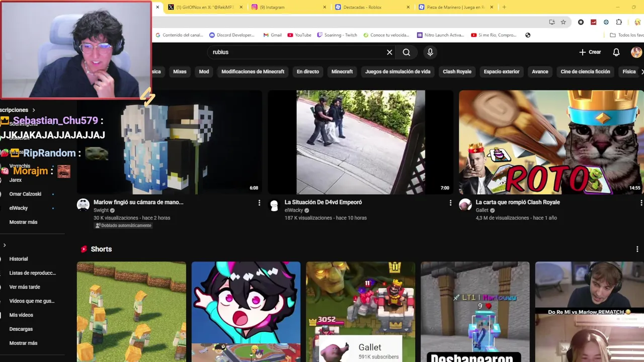
Task: Show more filter chips with right arrow
Action: [641, 71]
